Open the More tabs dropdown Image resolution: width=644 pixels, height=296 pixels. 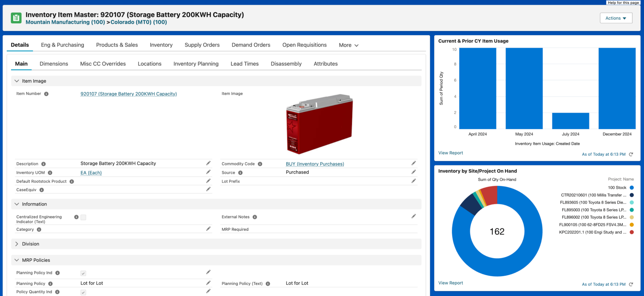pos(348,45)
